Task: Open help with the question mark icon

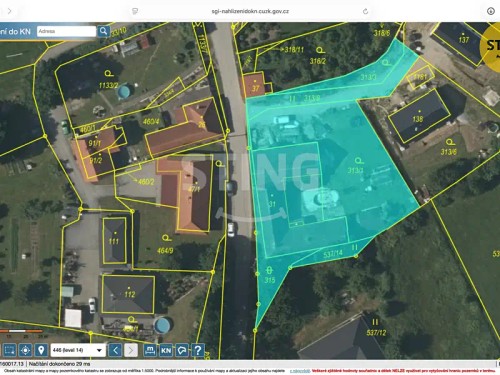Action: click(x=198, y=350)
